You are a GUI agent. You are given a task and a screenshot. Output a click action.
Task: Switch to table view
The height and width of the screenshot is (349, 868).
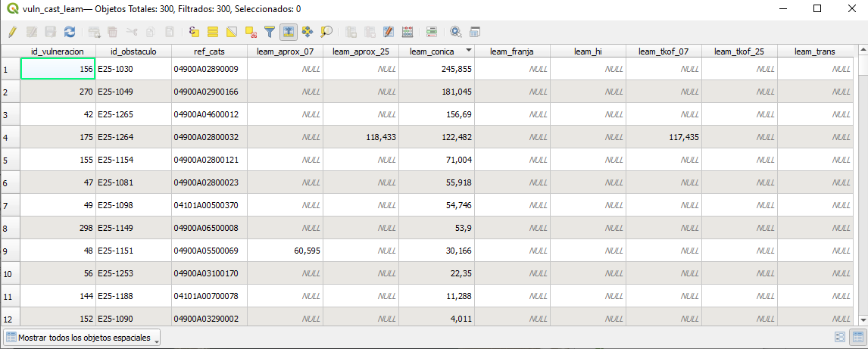858,337
